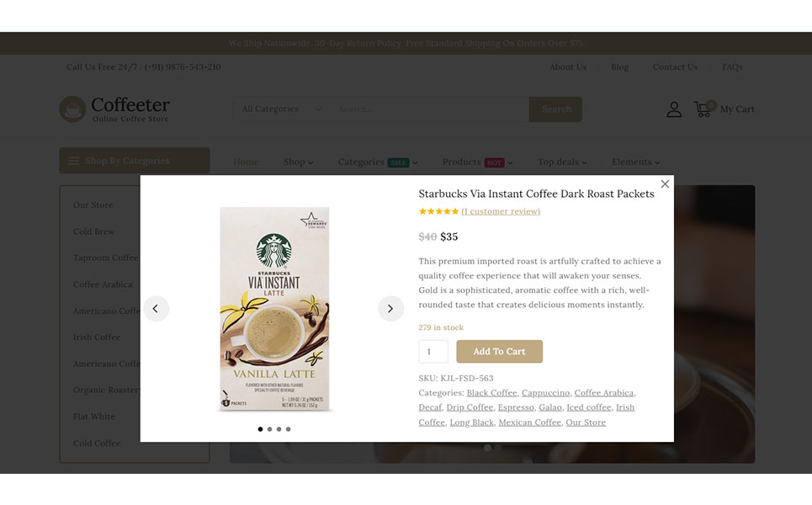The width and height of the screenshot is (812, 505).
Task: Click the quantity input field
Action: click(433, 352)
